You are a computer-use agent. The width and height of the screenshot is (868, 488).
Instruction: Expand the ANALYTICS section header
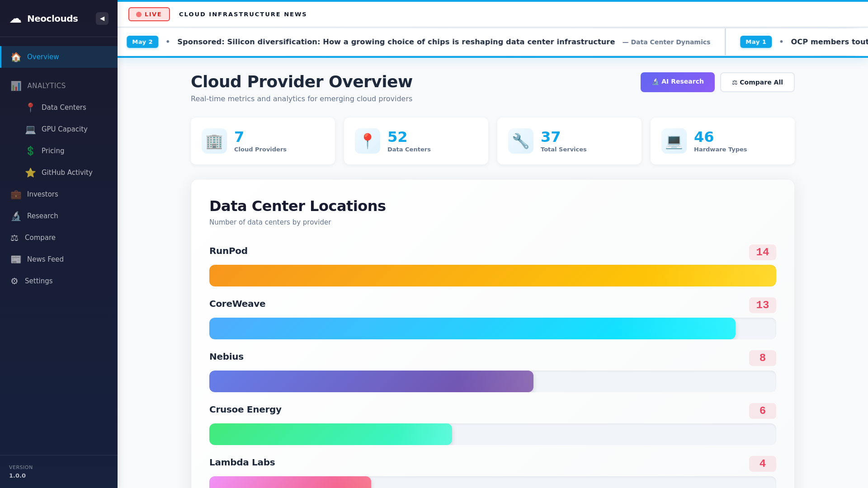[x=59, y=86]
